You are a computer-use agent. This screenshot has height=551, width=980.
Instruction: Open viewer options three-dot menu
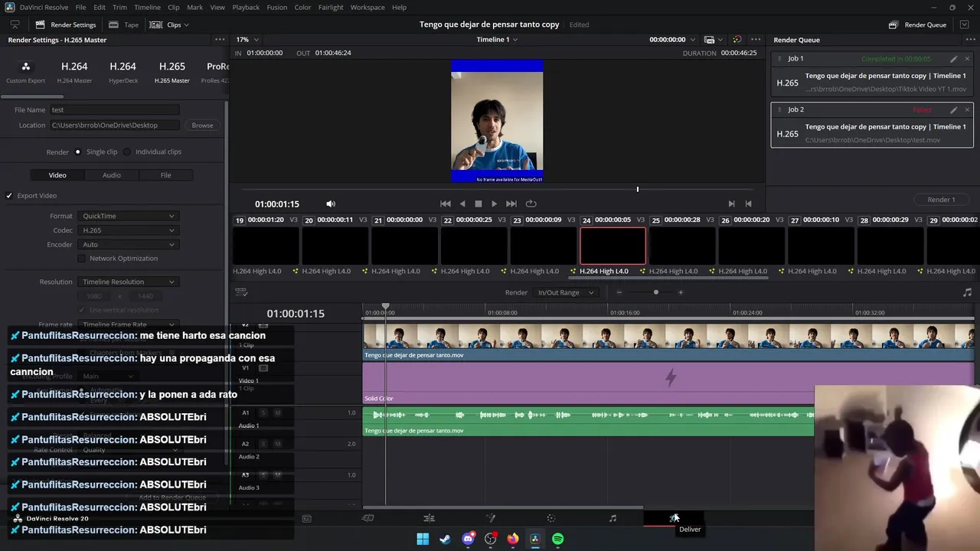pyautogui.click(x=756, y=40)
